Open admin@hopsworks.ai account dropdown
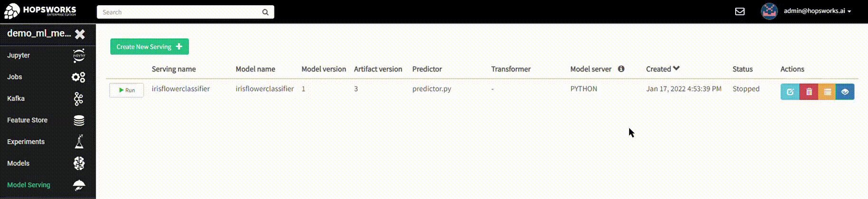 pyautogui.click(x=817, y=11)
